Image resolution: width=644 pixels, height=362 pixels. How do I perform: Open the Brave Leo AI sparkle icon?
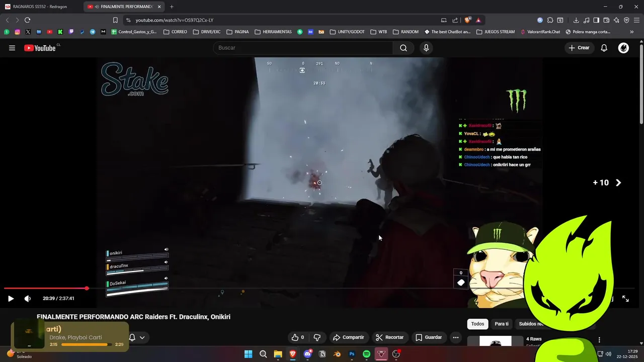[616, 20]
